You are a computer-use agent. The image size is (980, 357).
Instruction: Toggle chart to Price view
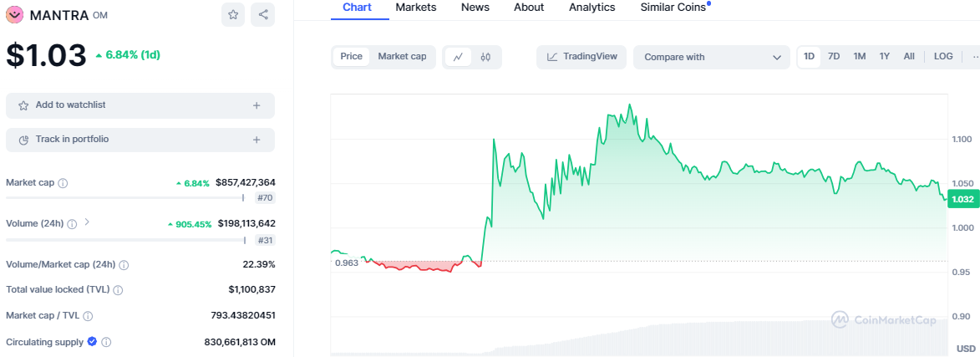click(351, 56)
